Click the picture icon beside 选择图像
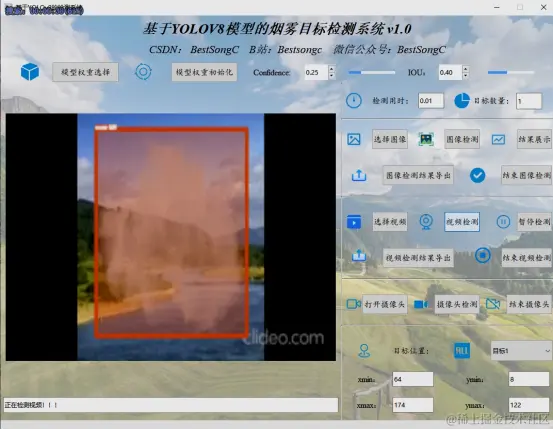554x430 pixels. (354, 139)
